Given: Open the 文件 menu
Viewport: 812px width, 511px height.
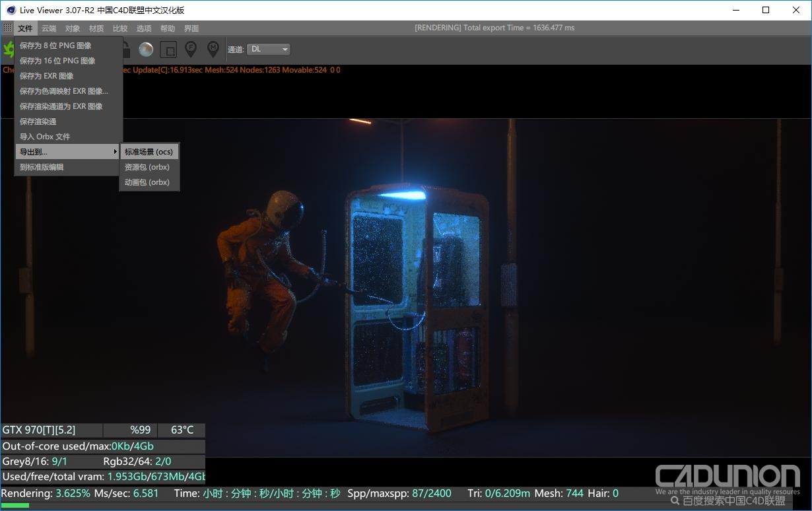Looking at the screenshot, I should 25,28.
